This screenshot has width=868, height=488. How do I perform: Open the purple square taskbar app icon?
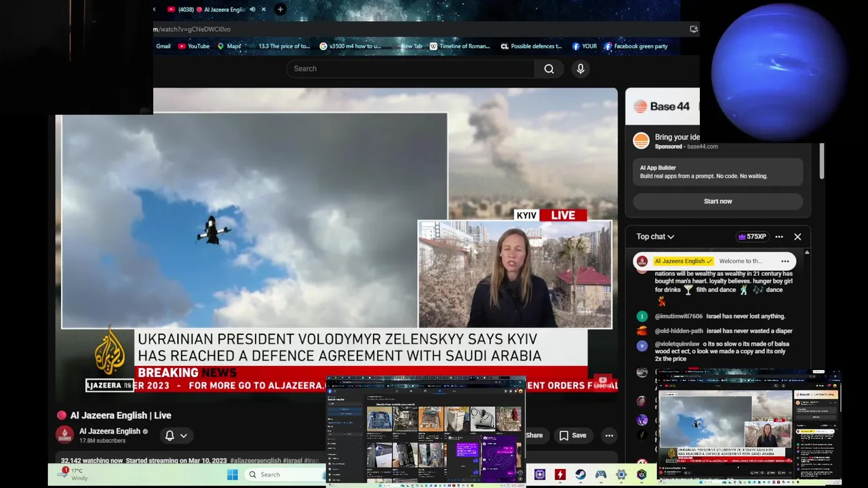tap(540, 474)
